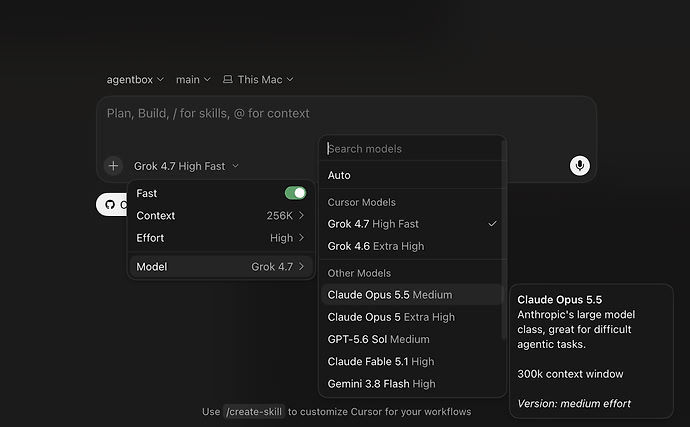Click the 300k context window text

click(570, 374)
